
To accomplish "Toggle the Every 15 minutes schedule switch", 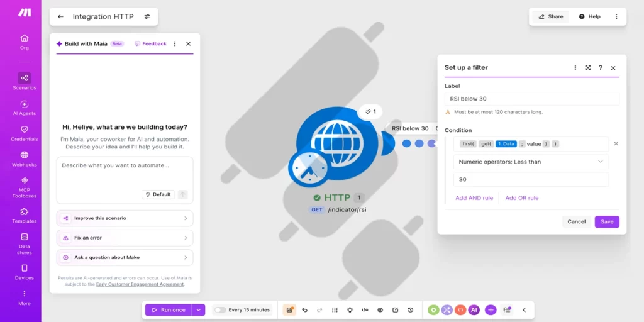I will 220,310.
